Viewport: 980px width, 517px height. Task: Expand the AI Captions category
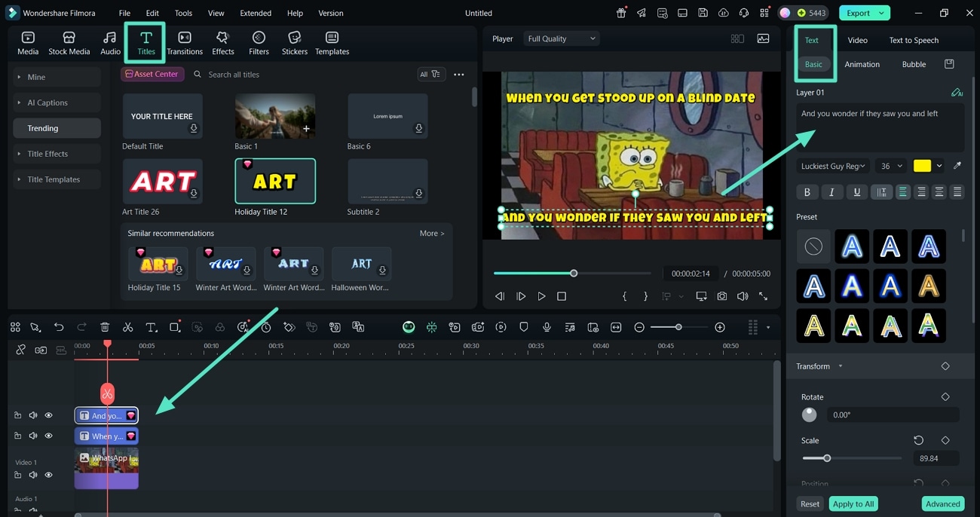(x=57, y=102)
